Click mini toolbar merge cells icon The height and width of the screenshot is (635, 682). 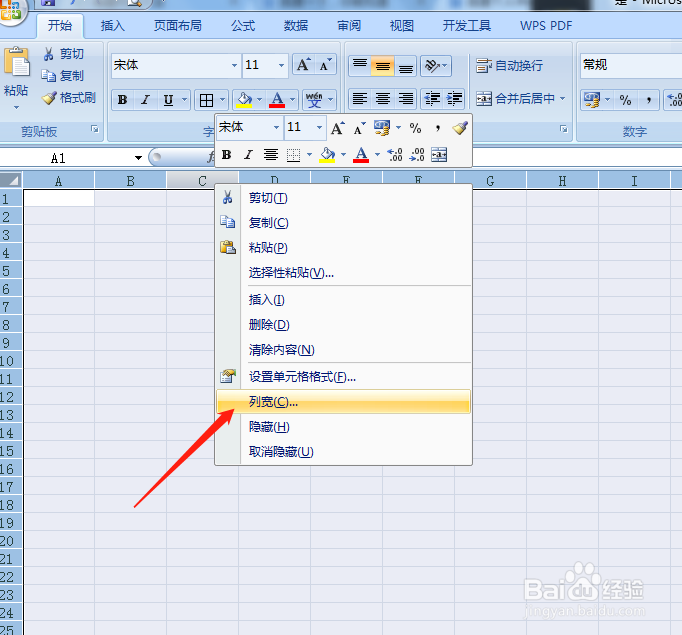[x=439, y=155]
